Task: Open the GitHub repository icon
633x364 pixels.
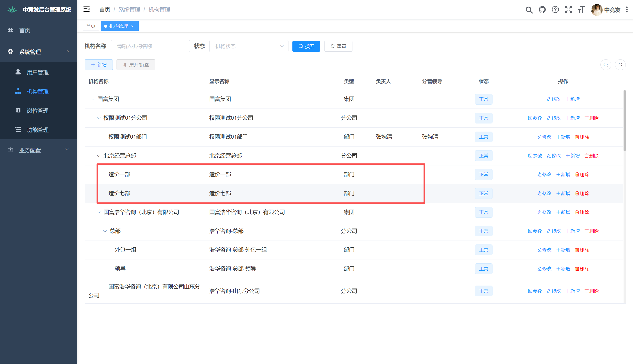Action: (542, 10)
